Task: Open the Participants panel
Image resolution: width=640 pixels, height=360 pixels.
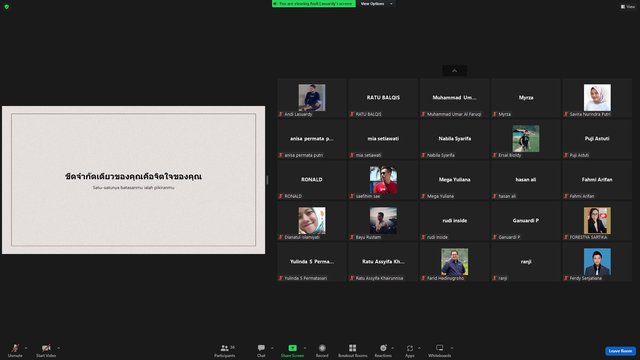Action: coord(225,350)
